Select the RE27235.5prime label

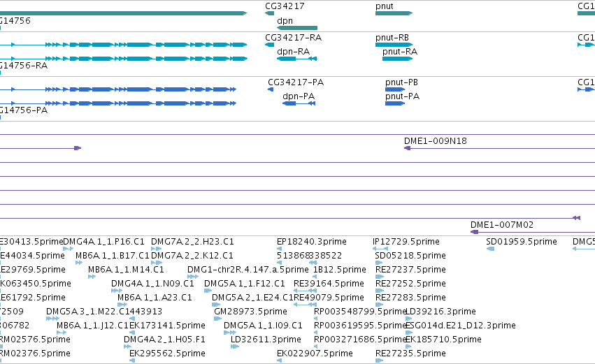coord(410,354)
